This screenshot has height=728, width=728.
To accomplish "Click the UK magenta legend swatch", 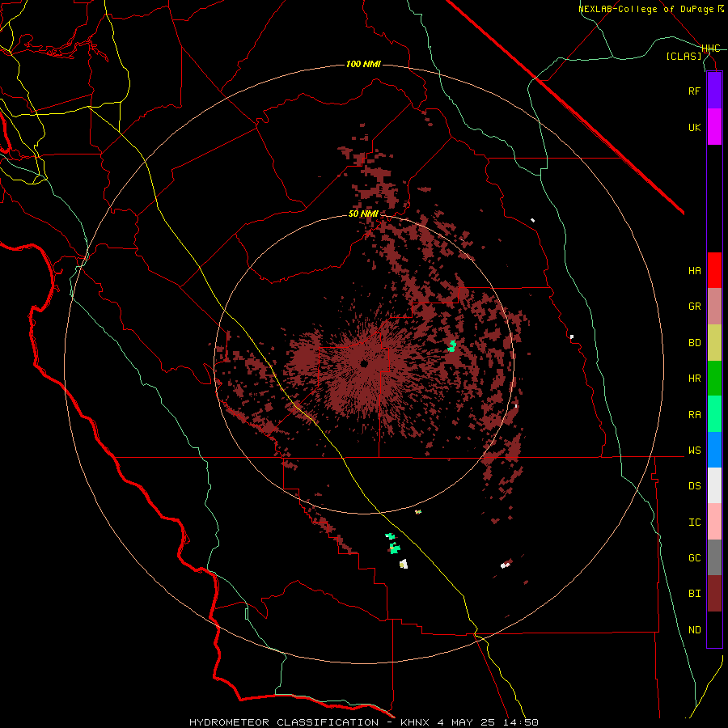I will coord(714,127).
